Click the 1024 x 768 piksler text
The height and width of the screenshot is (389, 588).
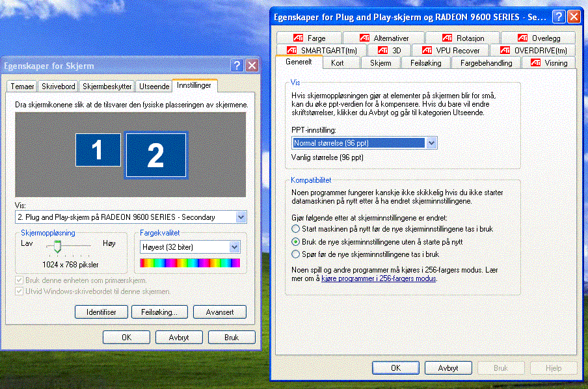point(70,265)
